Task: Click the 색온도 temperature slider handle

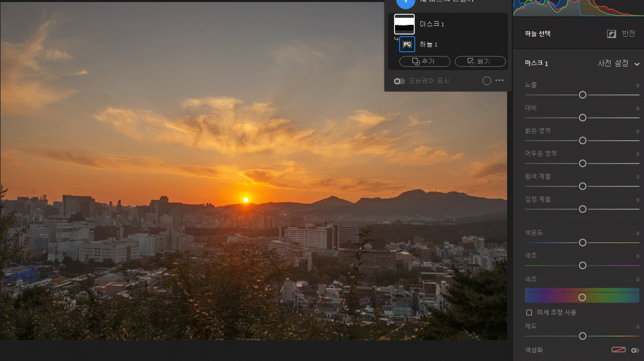Action: pyautogui.click(x=583, y=243)
